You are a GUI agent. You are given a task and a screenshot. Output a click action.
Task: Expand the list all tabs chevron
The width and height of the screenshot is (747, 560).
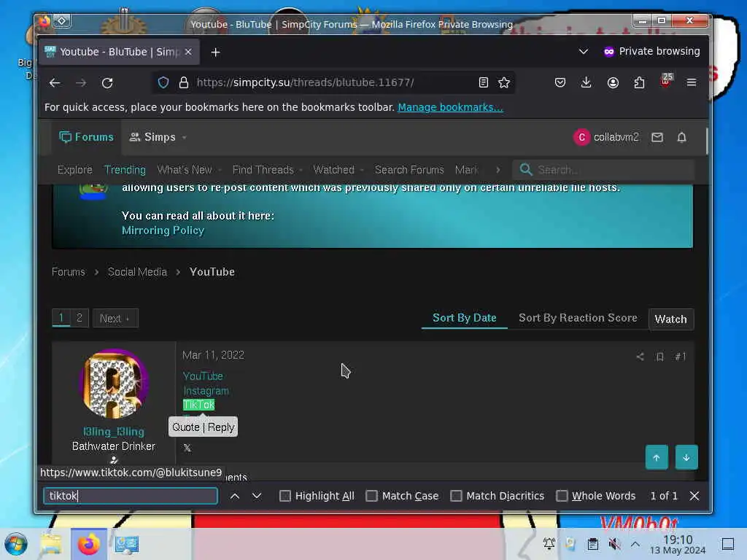583,52
